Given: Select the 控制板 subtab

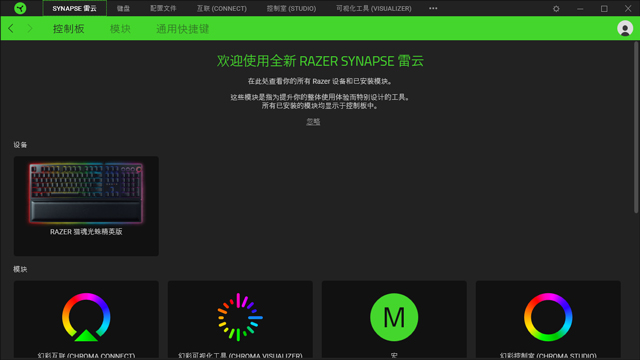Looking at the screenshot, I should pos(69,29).
